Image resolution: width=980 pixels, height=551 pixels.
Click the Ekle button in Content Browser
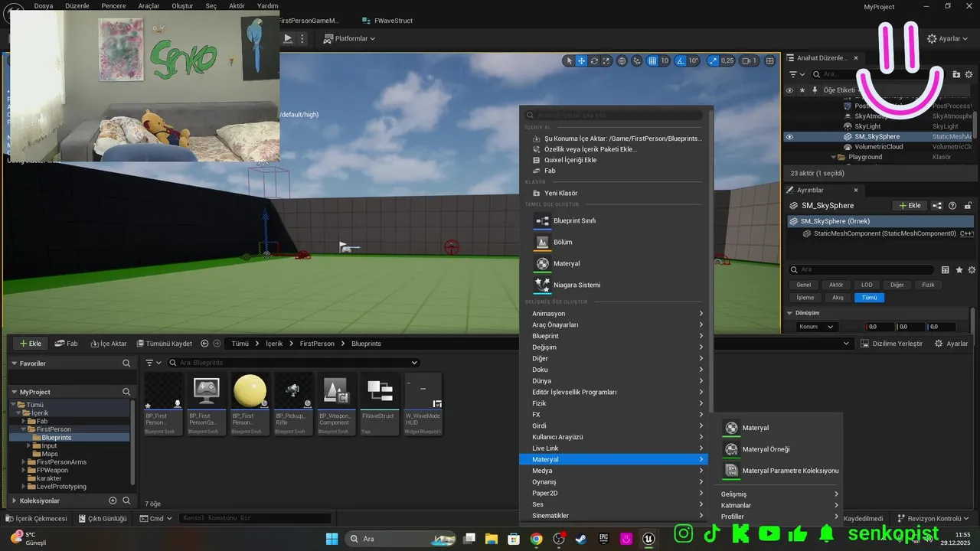31,344
